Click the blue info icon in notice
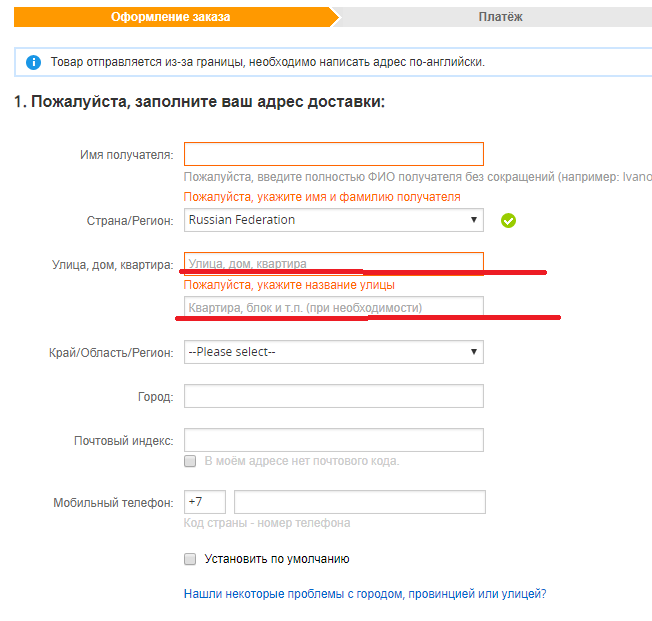Screen dimensions: 652x621 point(33,62)
